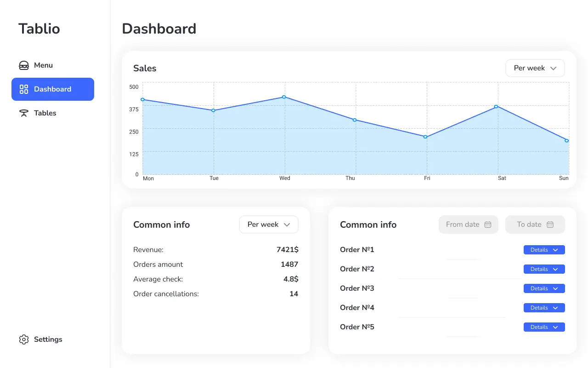The height and width of the screenshot is (368, 588).
Task: Click the Friday data point on Sales chart
Action: [x=425, y=137]
